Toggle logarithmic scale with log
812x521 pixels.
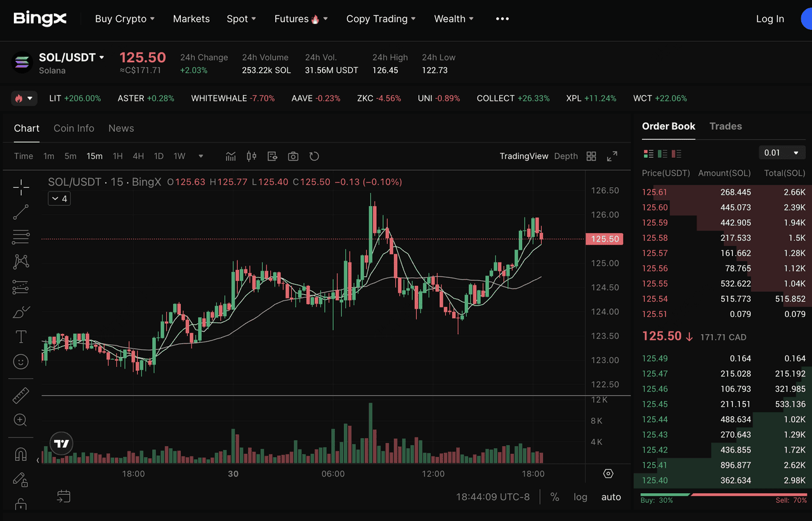pos(580,497)
